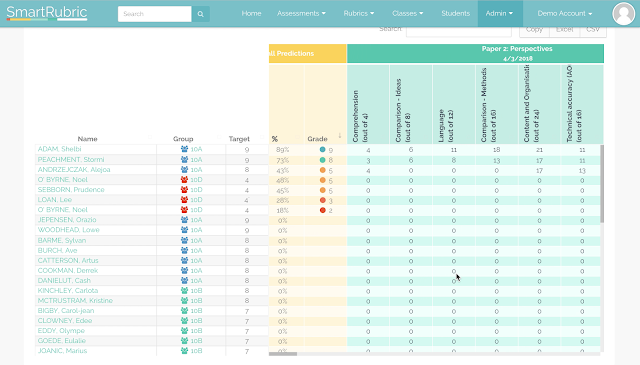Open the Admin menu
Screen dimensions: 640x365
tap(499, 13)
